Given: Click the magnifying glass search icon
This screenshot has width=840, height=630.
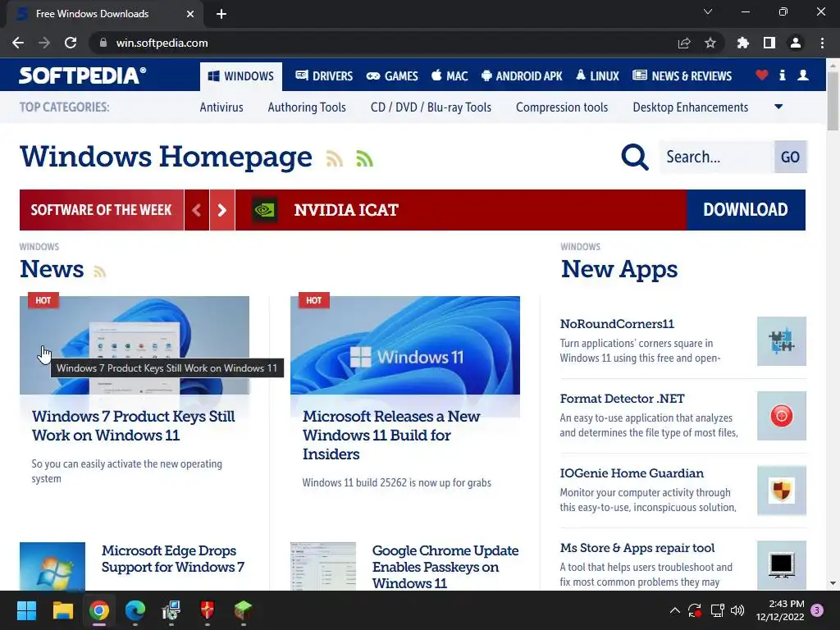Looking at the screenshot, I should click(x=635, y=157).
